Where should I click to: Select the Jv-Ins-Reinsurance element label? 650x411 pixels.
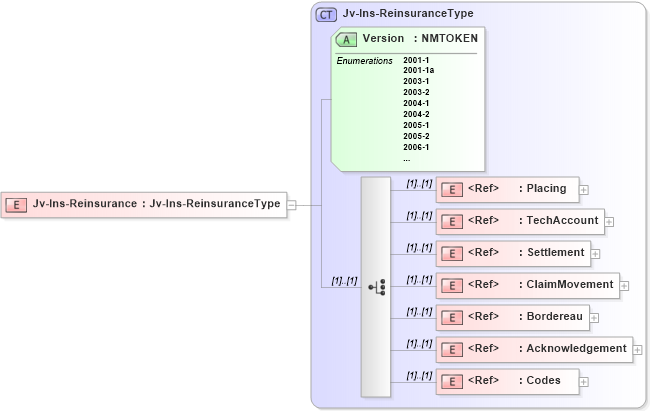click(156, 204)
